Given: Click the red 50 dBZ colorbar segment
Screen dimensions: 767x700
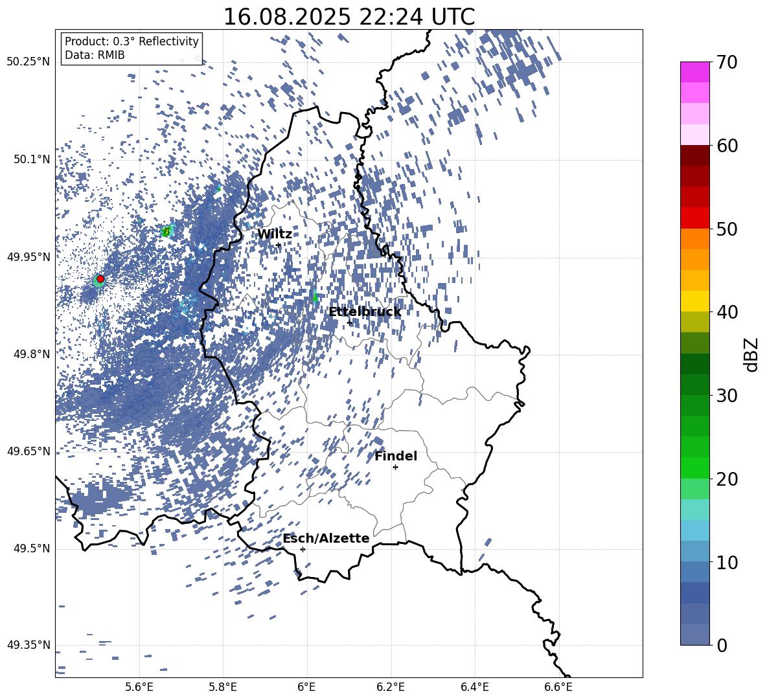Looking at the screenshot, I should coord(694,218).
